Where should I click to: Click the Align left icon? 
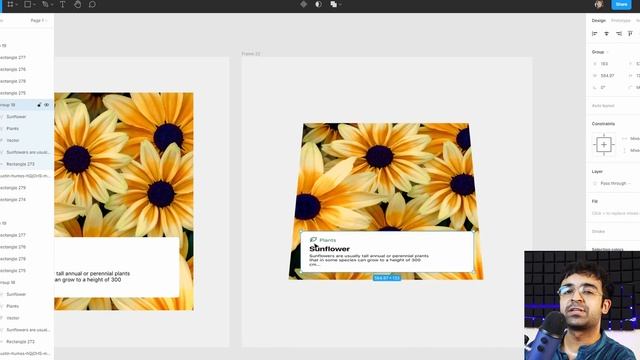tap(595, 34)
